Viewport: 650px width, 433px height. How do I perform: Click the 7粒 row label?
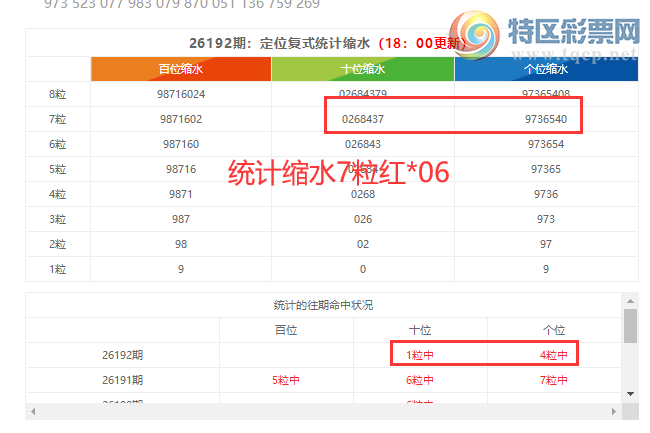pyautogui.click(x=58, y=119)
